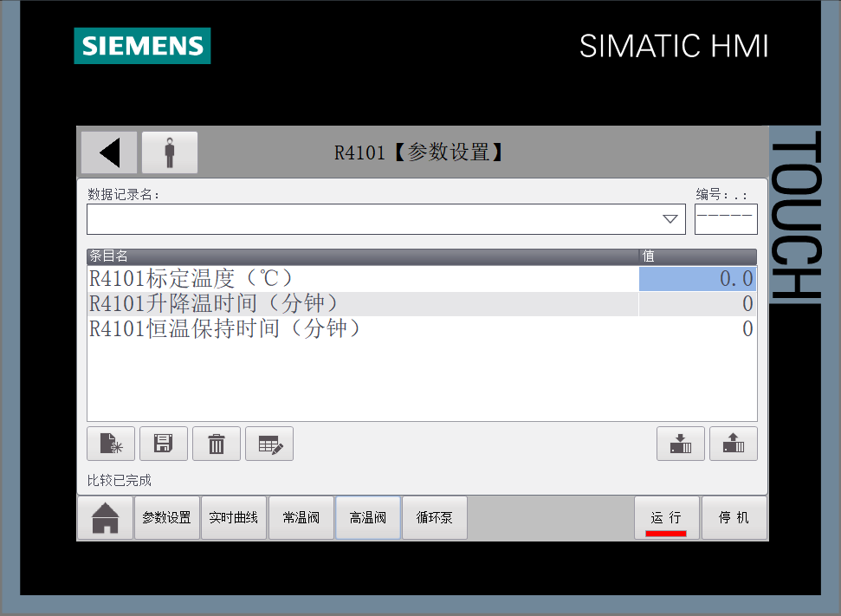Edit the value of 恒温保持时间
This screenshot has width=841, height=616.
[698, 328]
